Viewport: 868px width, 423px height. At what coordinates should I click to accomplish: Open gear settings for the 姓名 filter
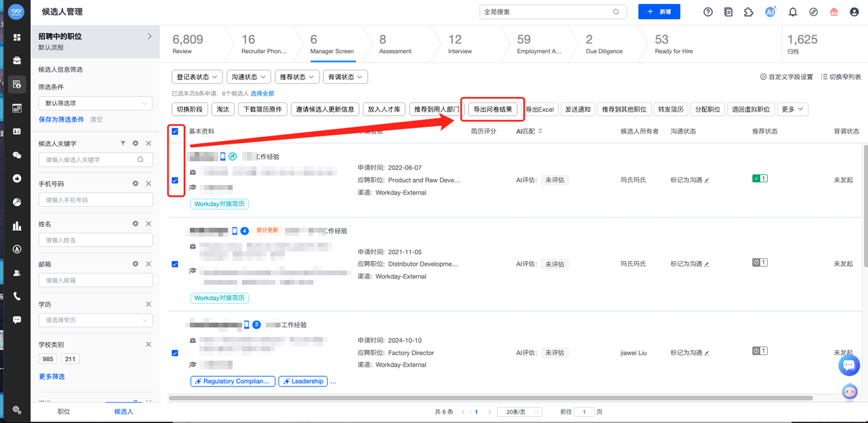pyautogui.click(x=136, y=224)
